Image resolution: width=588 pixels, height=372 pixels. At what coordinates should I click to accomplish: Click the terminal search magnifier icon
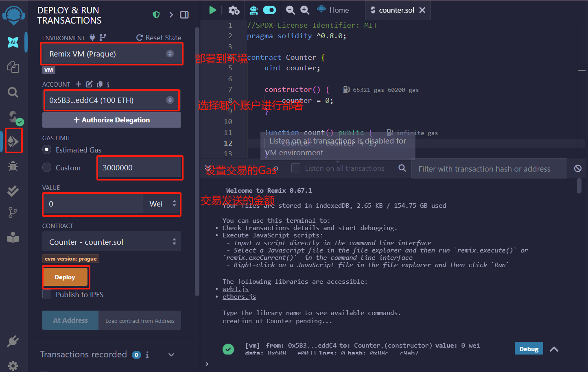tap(402, 168)
